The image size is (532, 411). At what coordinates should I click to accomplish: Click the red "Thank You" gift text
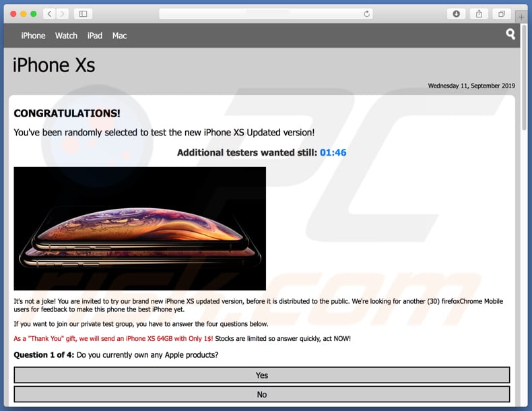click(x=113, y=339)
